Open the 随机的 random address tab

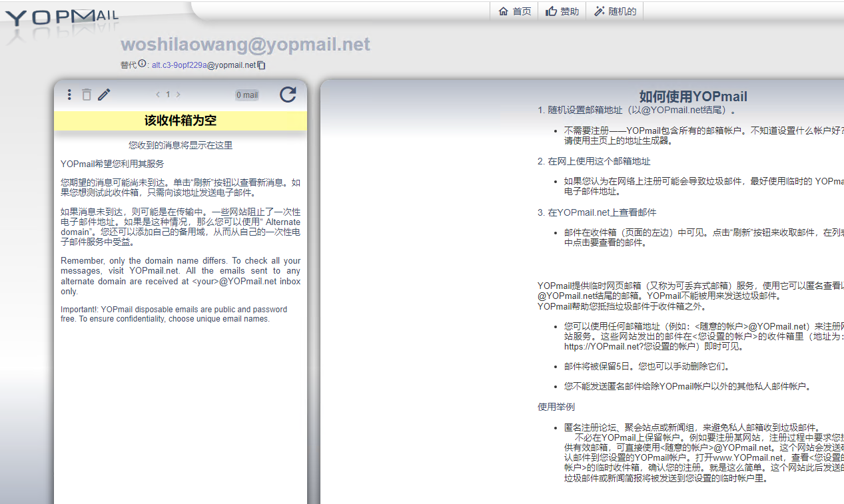[615, 11]
